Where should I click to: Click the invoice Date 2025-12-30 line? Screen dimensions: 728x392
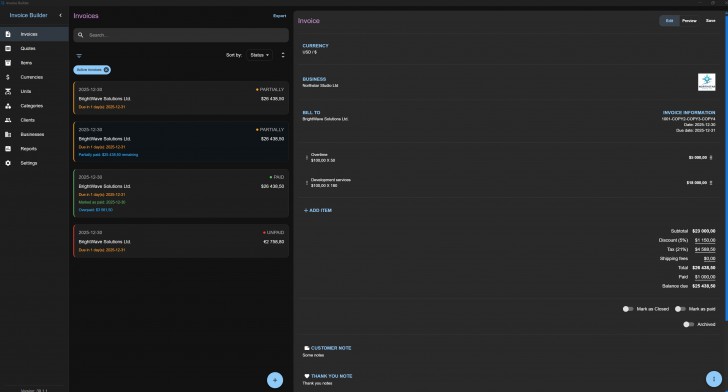click(x=699, y=124)
